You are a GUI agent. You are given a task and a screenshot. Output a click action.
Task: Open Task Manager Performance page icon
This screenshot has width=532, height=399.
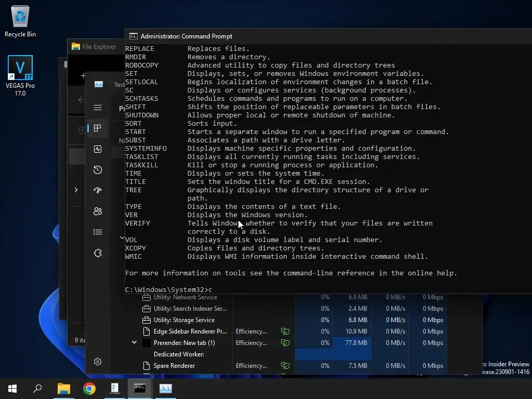click(98, 149)
